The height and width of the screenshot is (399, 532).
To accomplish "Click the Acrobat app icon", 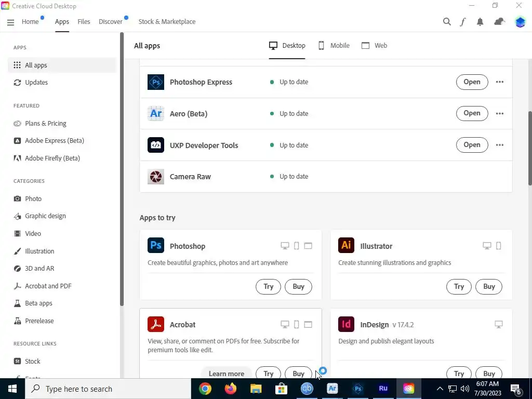I will pyautogui.click(x=156, y=324).
